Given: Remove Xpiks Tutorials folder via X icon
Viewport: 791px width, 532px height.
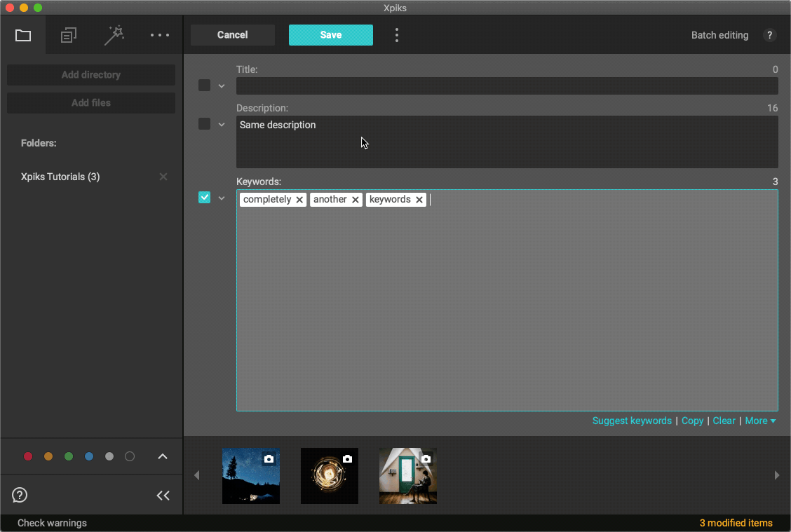Looking at the screenshot, I should (163, 177).
